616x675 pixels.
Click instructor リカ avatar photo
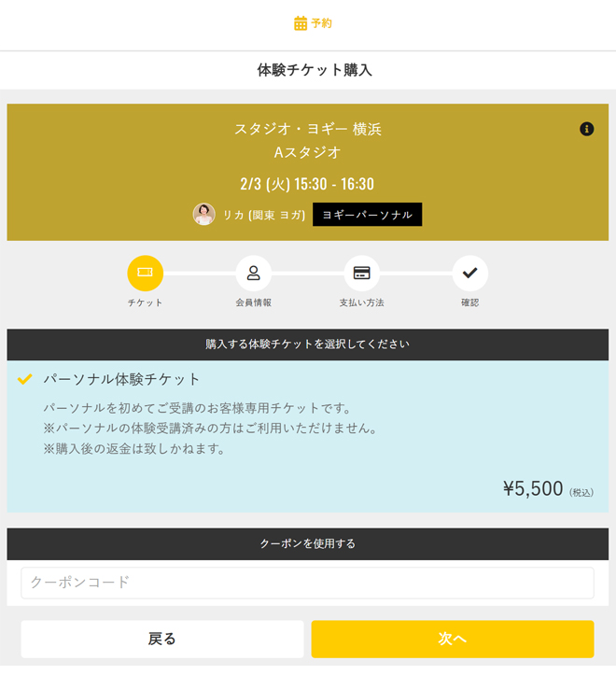pos(203,215)
